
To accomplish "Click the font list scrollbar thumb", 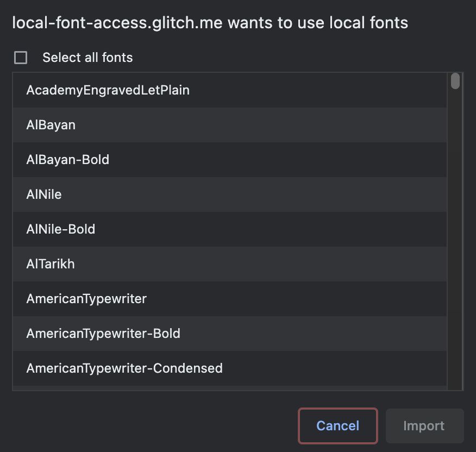I will pyautogui.click(x=455, y=81).
